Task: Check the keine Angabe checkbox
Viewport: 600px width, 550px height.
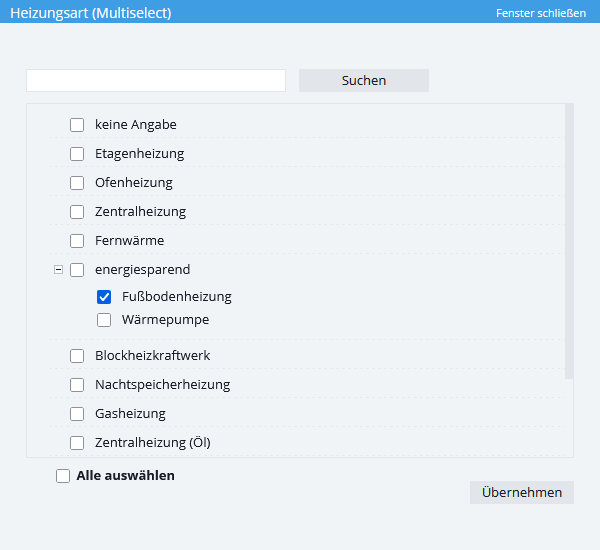Action: [77, 125]
